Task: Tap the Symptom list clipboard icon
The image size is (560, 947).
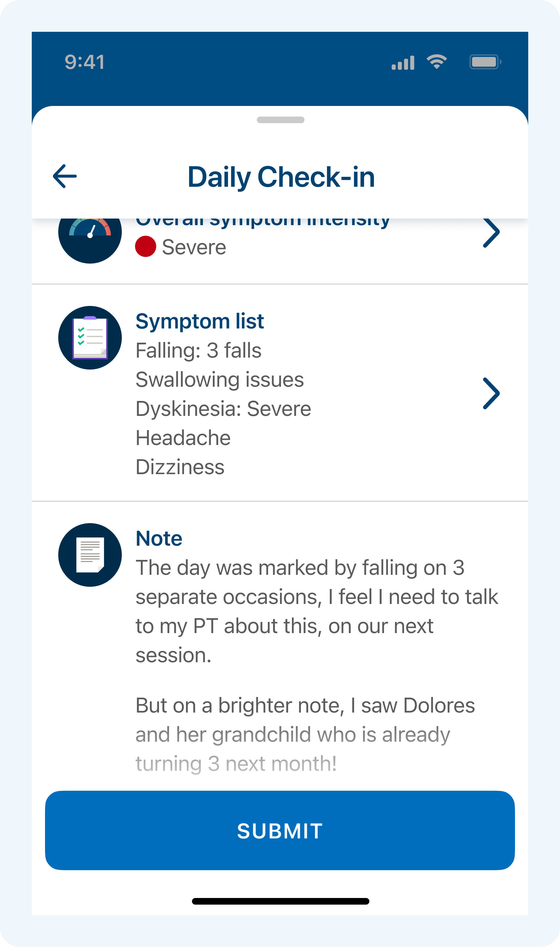Action: [90, 337]
